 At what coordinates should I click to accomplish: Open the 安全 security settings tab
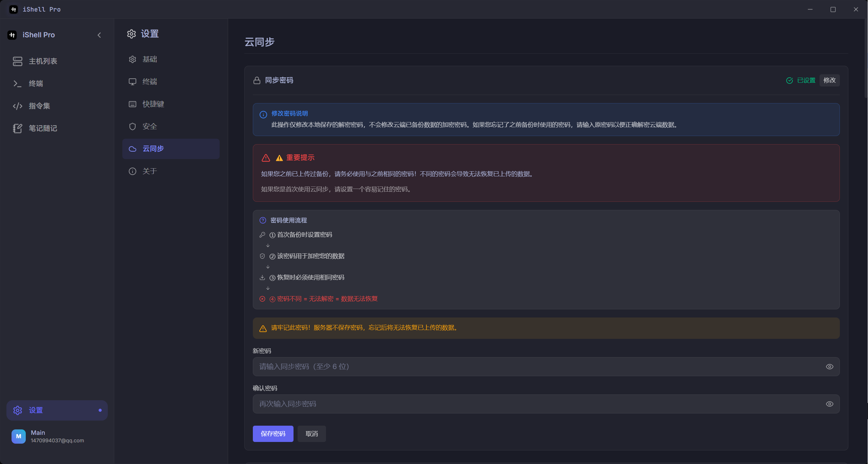(171, 127)
